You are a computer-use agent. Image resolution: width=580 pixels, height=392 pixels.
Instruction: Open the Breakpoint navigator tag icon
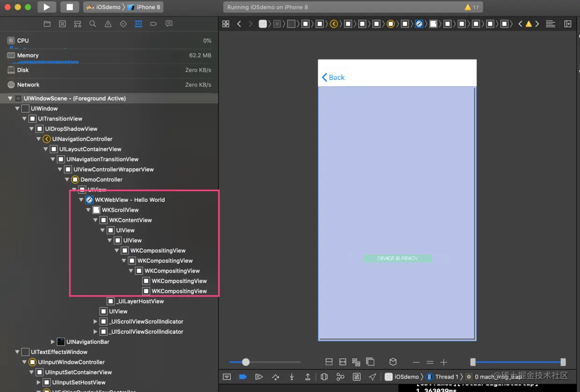pyautogui.click(x=153, y=24)
